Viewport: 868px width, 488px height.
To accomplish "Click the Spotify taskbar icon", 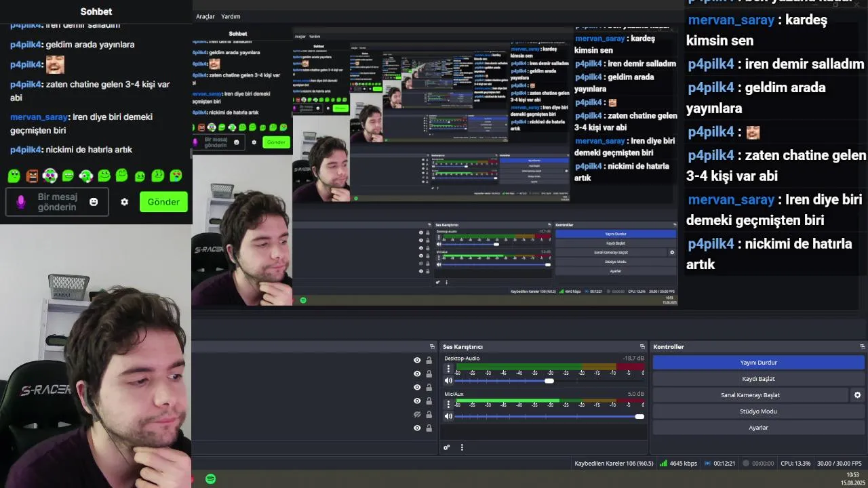I will point(211,479).
